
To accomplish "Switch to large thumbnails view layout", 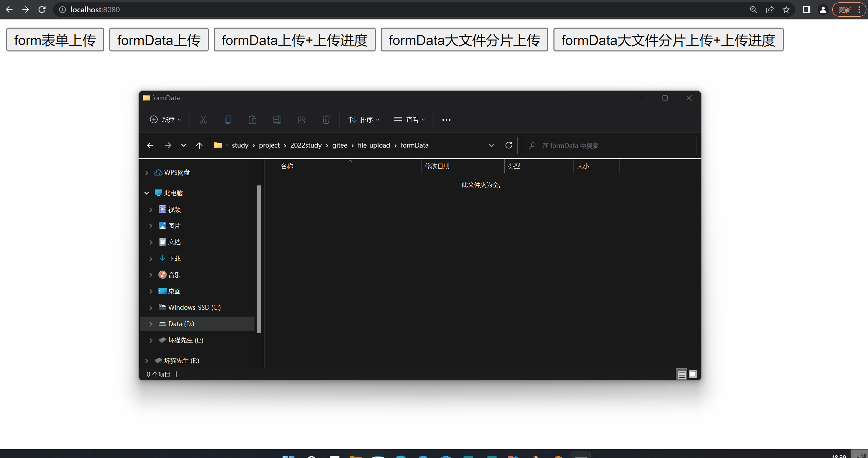I will tap(693, 374).
